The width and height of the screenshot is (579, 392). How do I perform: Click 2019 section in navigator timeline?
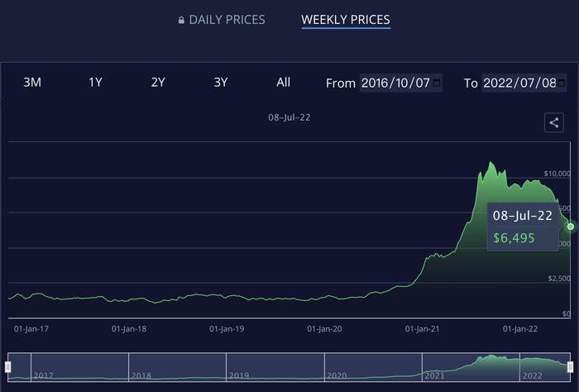(275, 367)
